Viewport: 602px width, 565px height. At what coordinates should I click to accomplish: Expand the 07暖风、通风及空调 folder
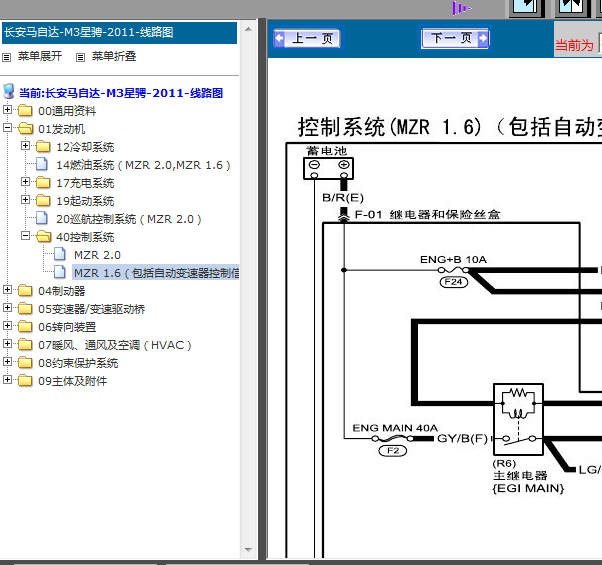pyautogui.click(x=7, y=344)
